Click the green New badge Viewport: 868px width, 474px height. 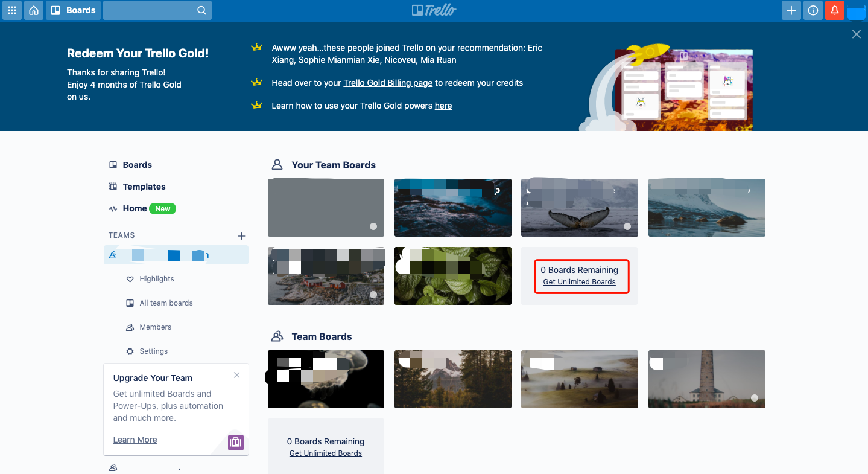[163, 208]
